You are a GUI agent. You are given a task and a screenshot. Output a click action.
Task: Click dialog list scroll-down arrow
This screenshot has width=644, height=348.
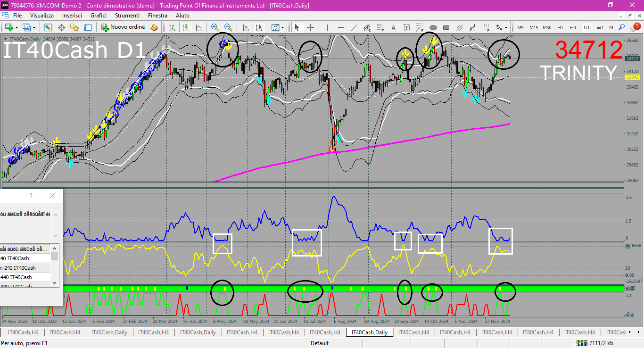[55, 283]
